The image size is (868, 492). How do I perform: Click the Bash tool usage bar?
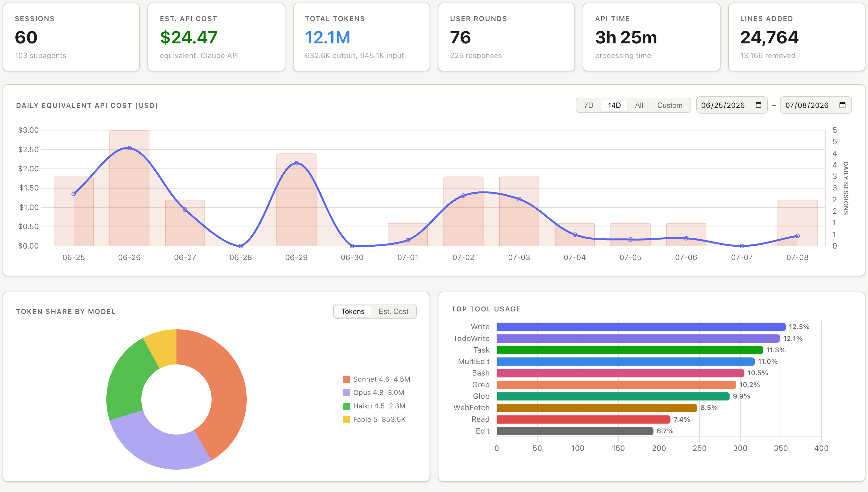[620, 373]
